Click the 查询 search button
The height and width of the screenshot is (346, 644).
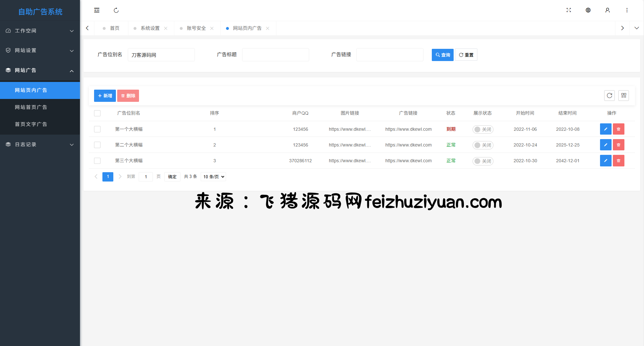pyautogui.click(x=442, y=55)
